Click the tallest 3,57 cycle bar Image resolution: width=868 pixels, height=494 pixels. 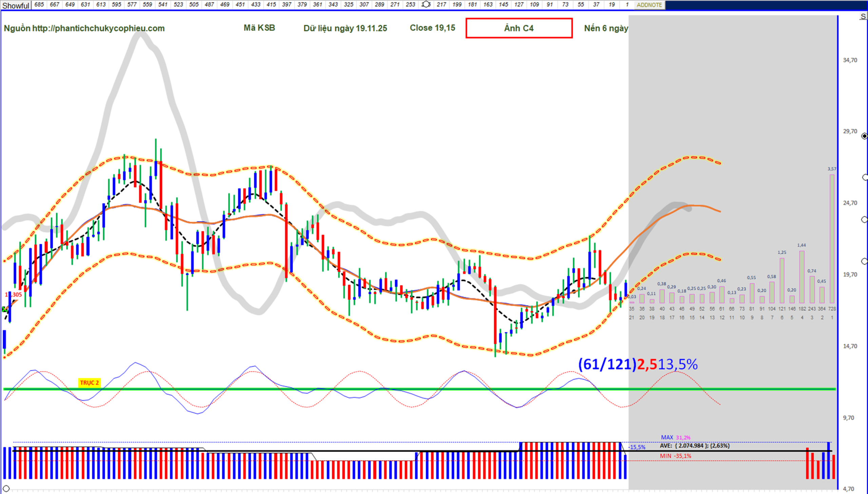(832, 239)
